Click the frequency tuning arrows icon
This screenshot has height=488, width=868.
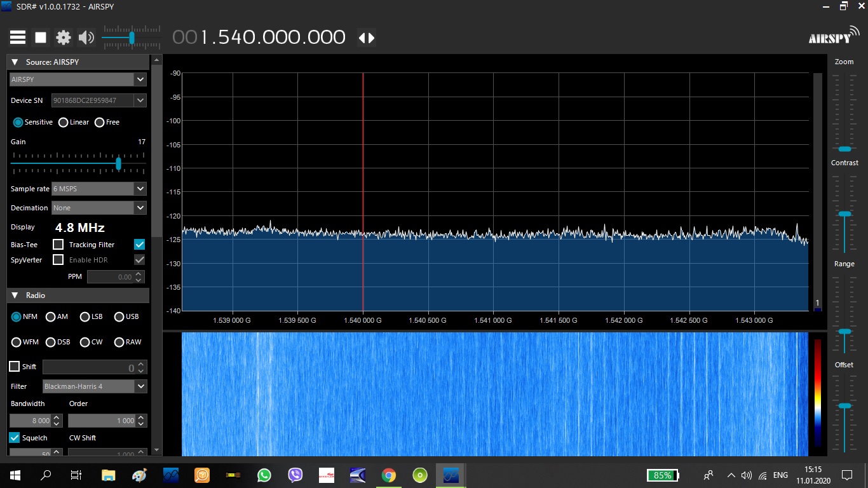click(x=367, y=37)
